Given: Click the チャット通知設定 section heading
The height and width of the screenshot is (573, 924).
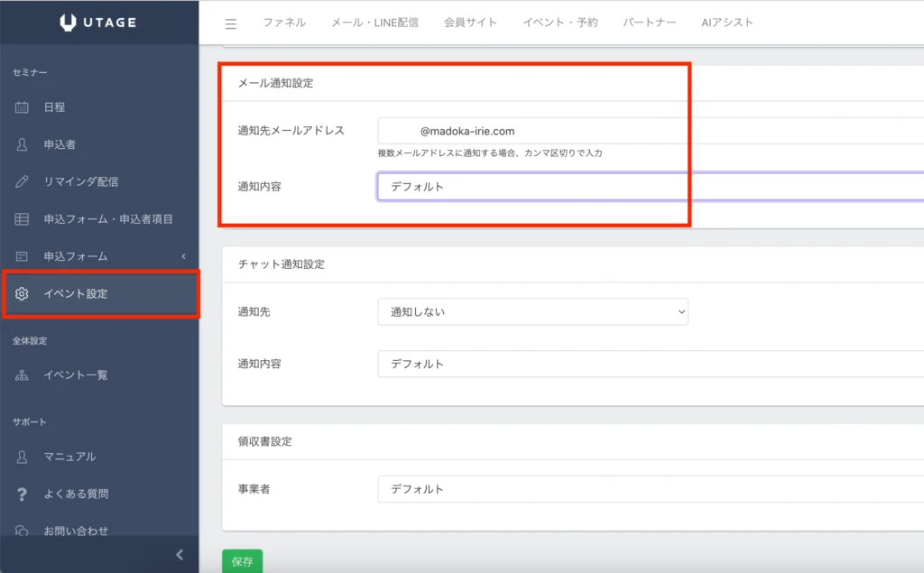Looking at the screenshot, I should [x=282, y=264].
